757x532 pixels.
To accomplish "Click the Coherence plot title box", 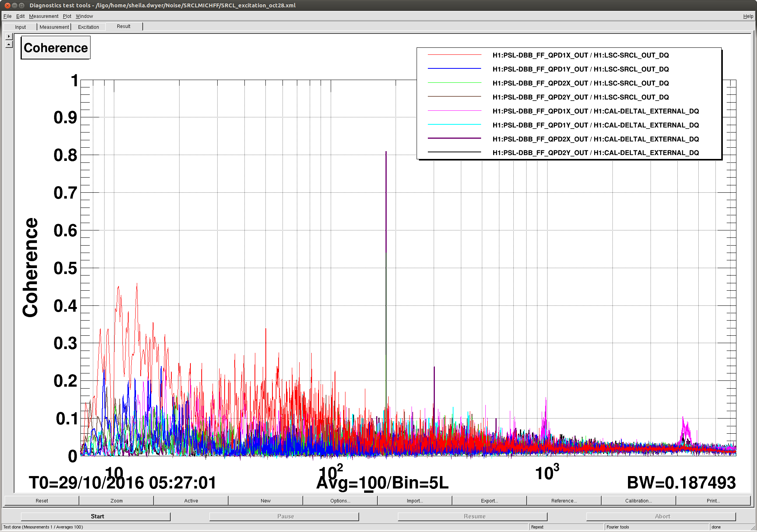I will (x=56, y=47).
